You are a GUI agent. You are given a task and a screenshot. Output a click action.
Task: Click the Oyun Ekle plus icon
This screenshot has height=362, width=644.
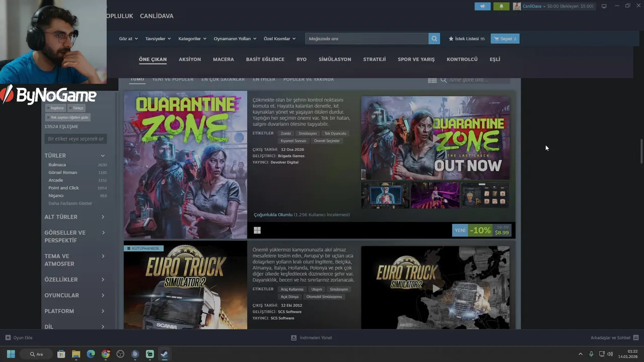click(x=8, y=338)
